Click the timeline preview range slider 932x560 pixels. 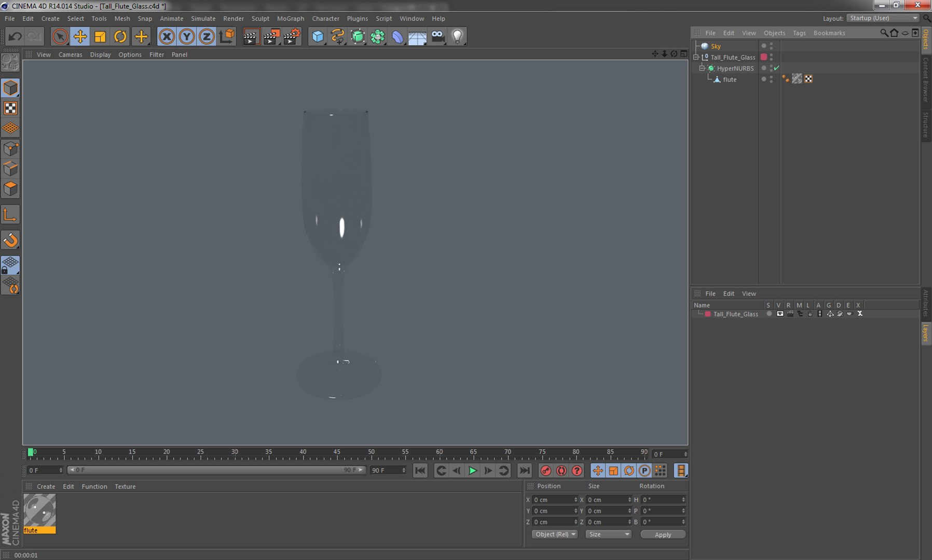[x=216, y=470]
